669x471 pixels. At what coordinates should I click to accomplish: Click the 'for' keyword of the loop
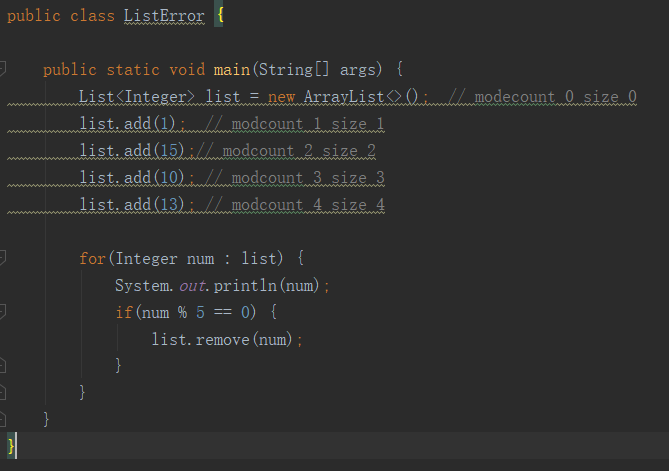[x=92, y=259]
